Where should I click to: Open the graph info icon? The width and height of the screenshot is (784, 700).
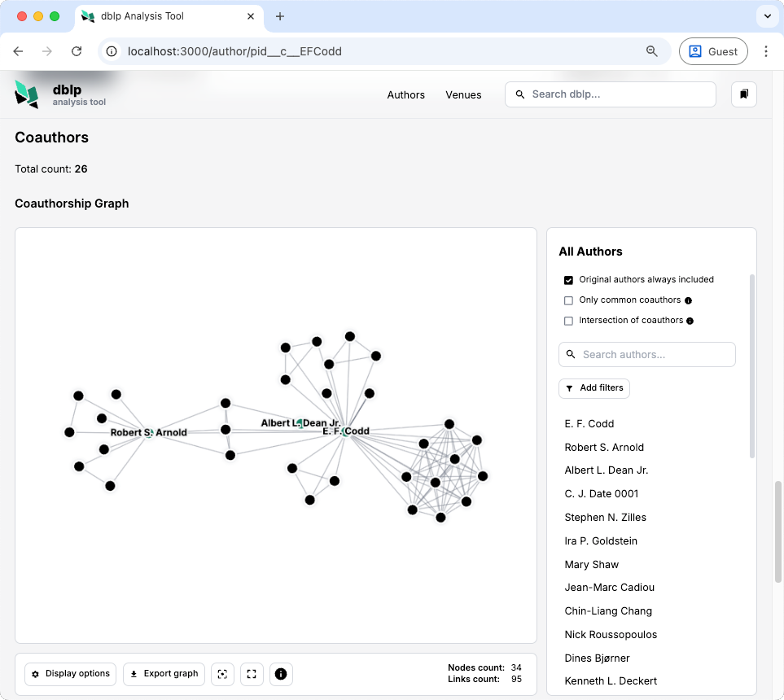click(281, 674)
